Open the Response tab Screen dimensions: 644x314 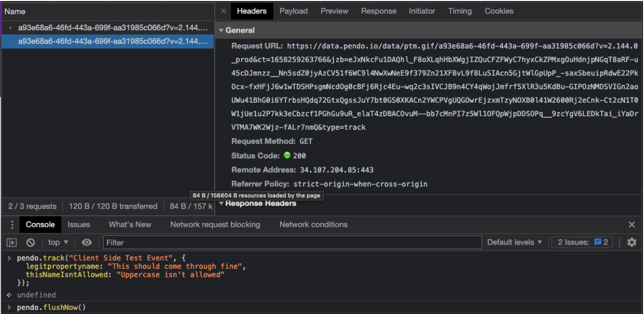(378, 11)
